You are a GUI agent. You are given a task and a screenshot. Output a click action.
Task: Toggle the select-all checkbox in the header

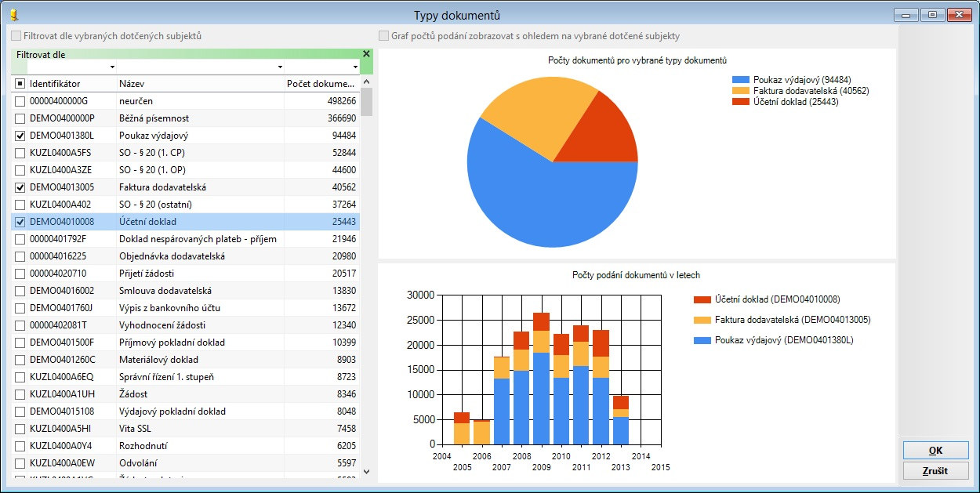click(20, 84)
